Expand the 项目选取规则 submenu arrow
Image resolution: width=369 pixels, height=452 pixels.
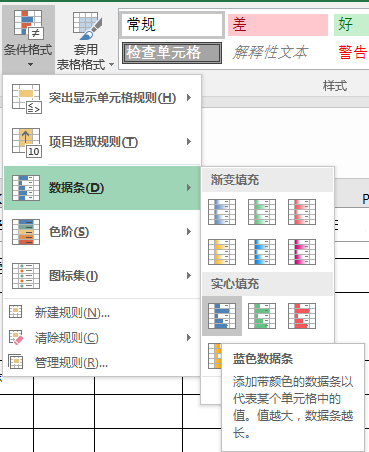[x=189, y=142]
